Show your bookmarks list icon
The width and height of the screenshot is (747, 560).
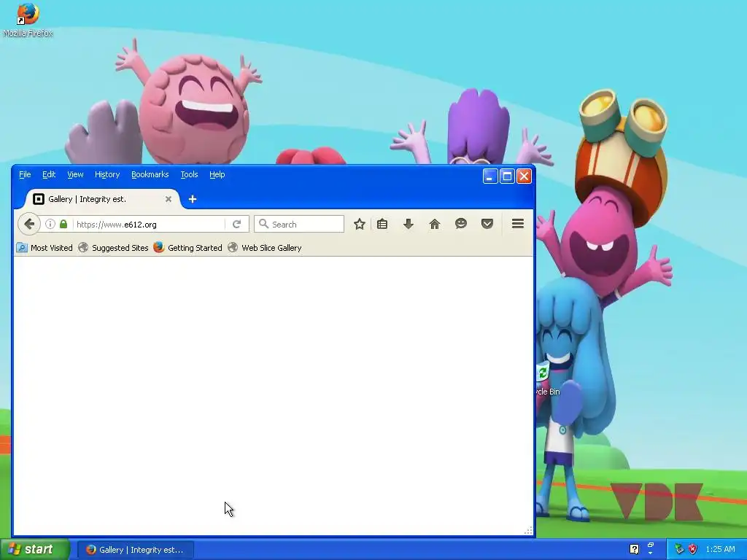point(382,224)
